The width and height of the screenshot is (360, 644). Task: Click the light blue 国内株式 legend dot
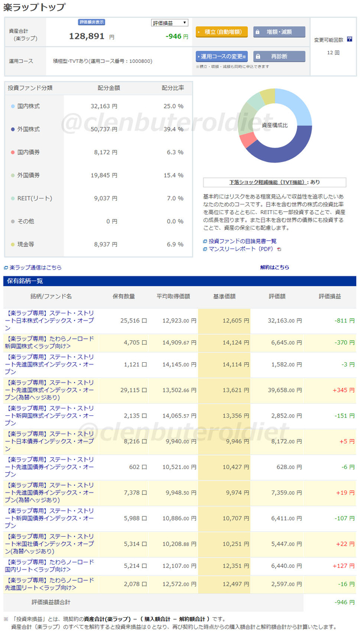point(12,106)
